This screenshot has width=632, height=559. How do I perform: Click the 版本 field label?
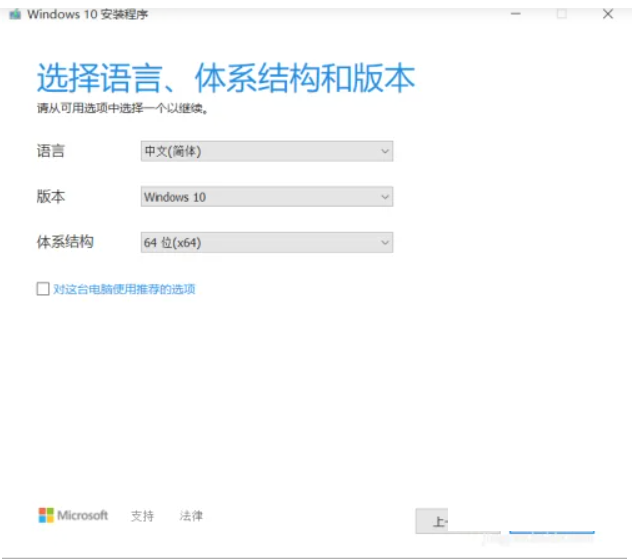[51, 197]
